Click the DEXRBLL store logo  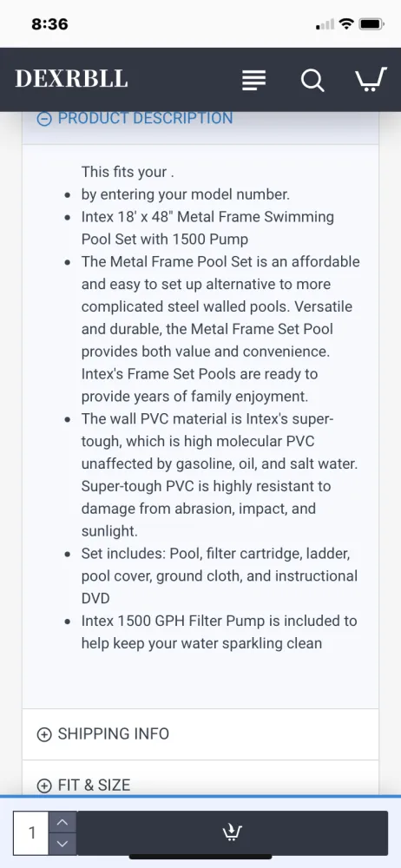click(71, 79)
